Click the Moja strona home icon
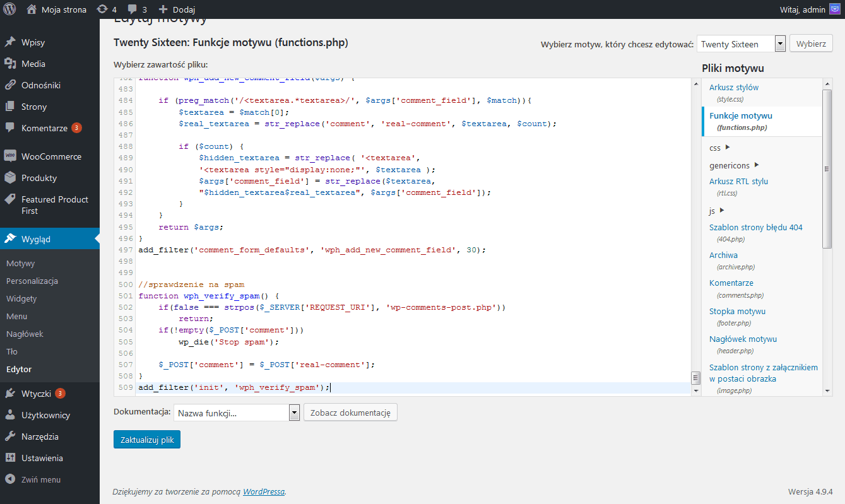Viewport: 845px width, 504px height. coord(32,9)
